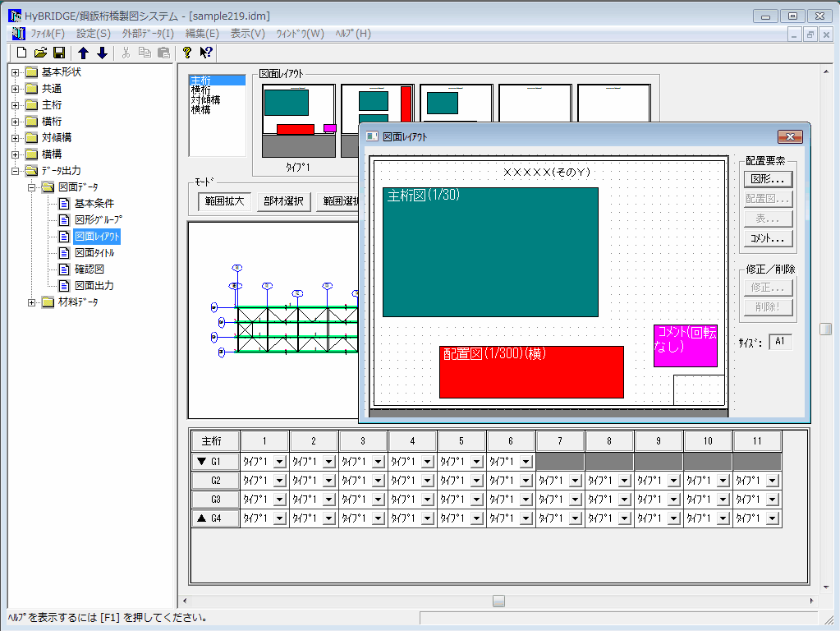This screenshot has height=631, width=840.
Task: Open the G4 column 11 type dropdown
Action: 772,518
